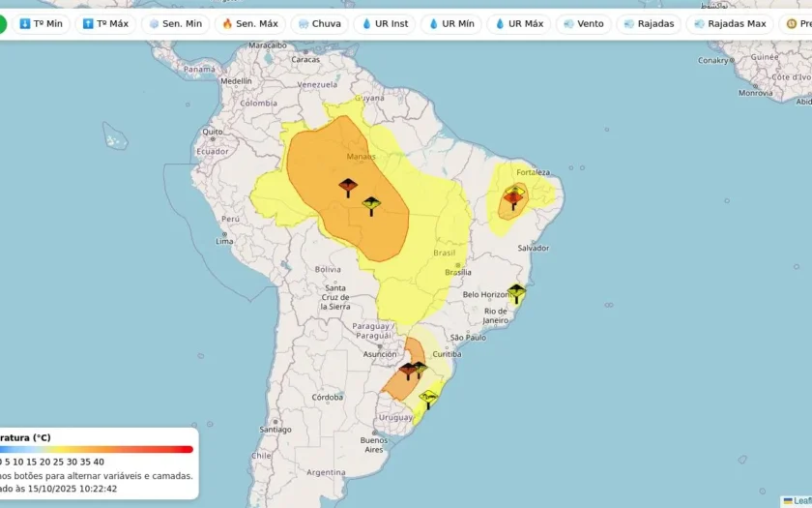The width and height of the screenshot is (812, 508).
Task: Switch to Tº Máx temperature layer
Action: [x=105, y=24]
